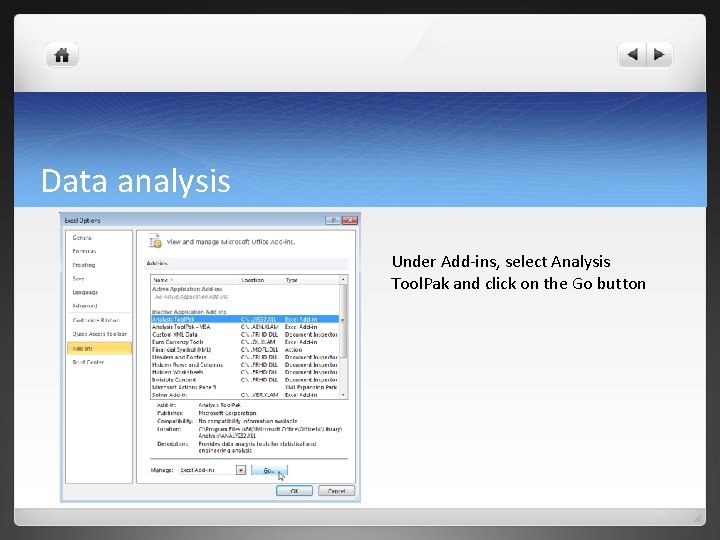720x540 pixels.
Task: Click the Excel Options help question button
Action: pos(333,220)
